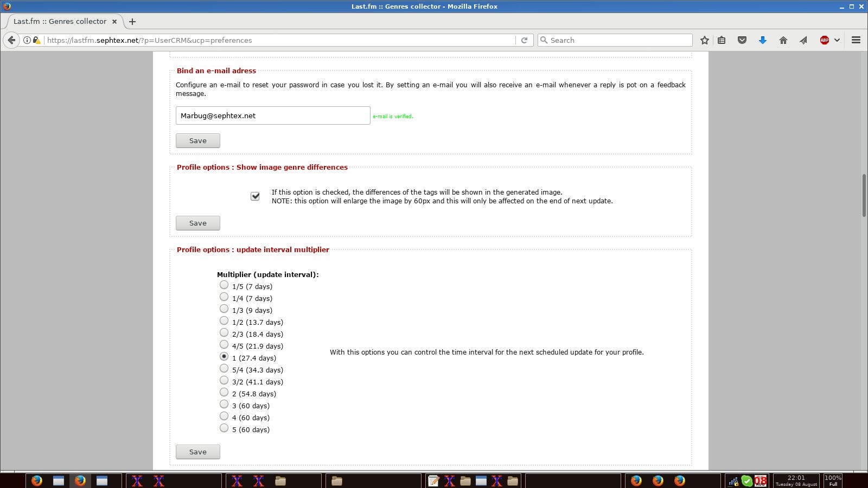Screen dimensions: 868x488
Task: Choose the 2 (54.8 days) multiplier option
Action: (224, 393)
